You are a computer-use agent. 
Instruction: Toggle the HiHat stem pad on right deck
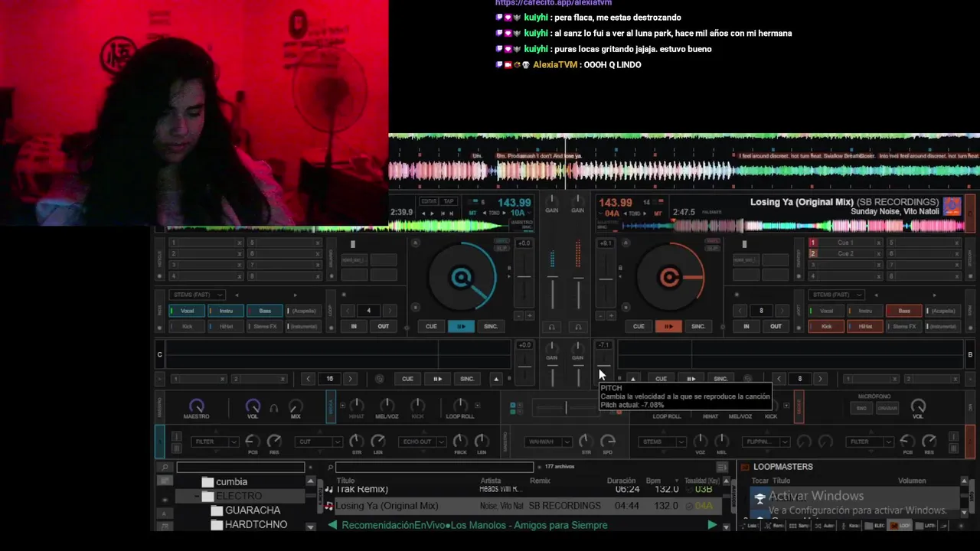point(865,326)
